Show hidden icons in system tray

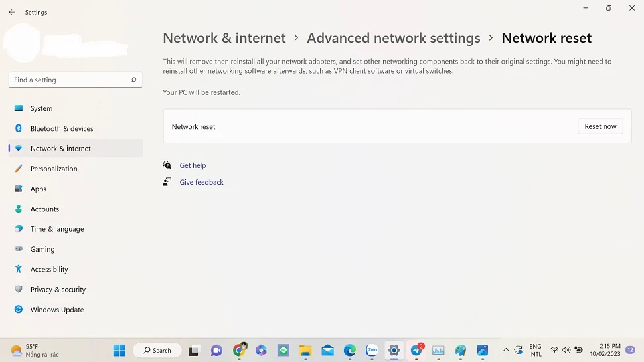pos(506,350)
